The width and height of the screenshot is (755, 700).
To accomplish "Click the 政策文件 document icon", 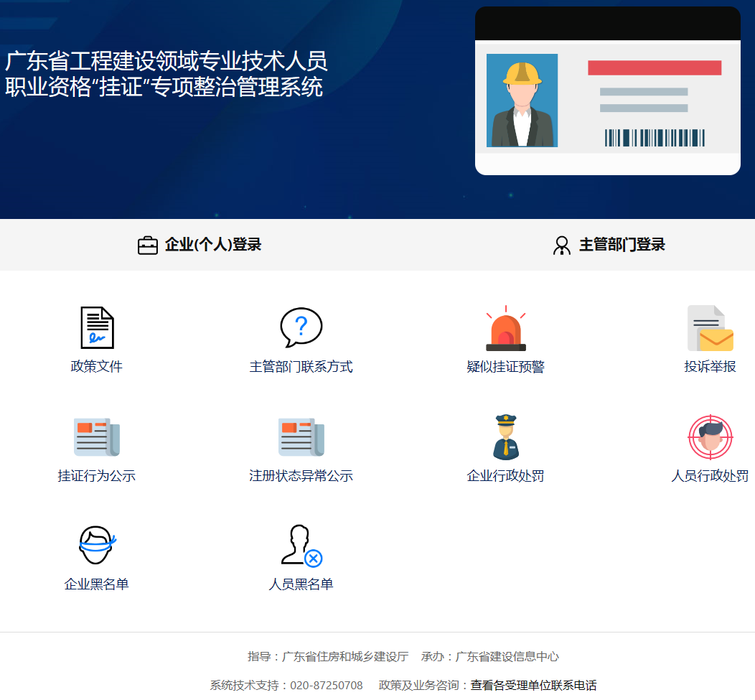I will (96, 327).
